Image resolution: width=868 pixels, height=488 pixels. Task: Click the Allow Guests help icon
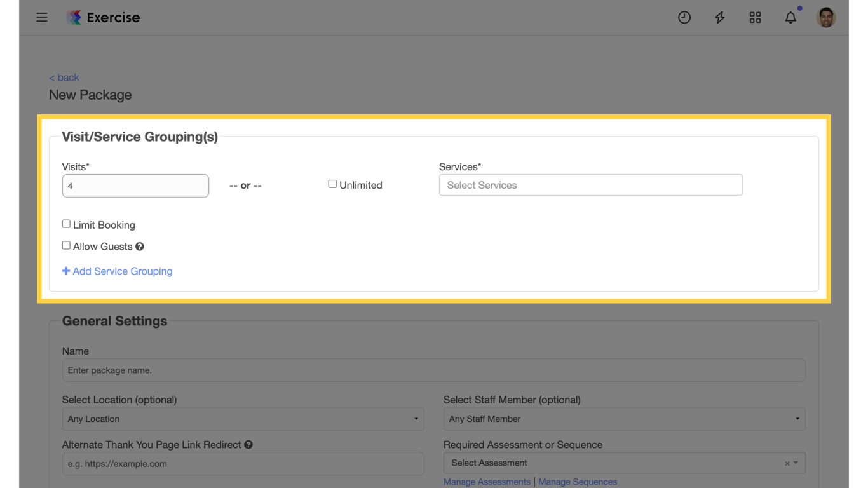[x=140, y=247]
